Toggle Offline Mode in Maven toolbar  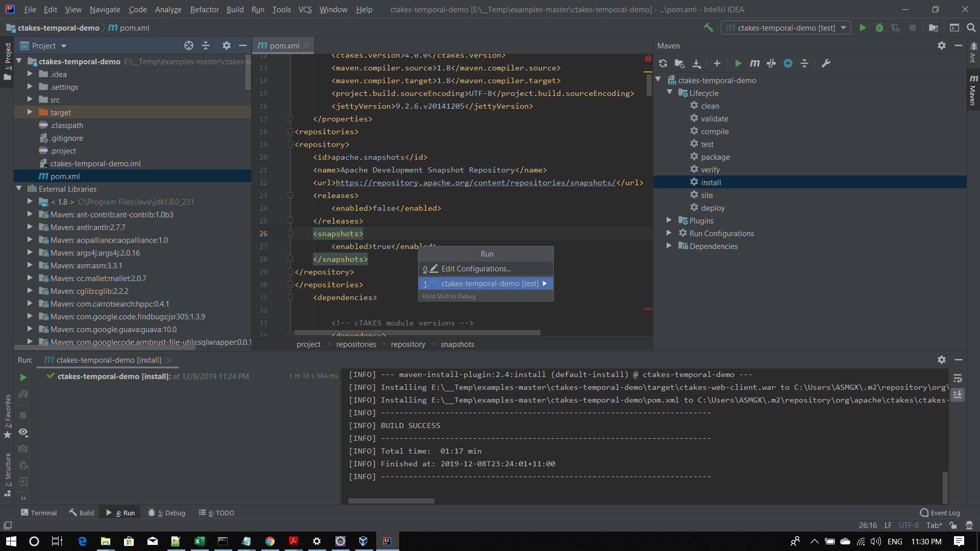771,63
